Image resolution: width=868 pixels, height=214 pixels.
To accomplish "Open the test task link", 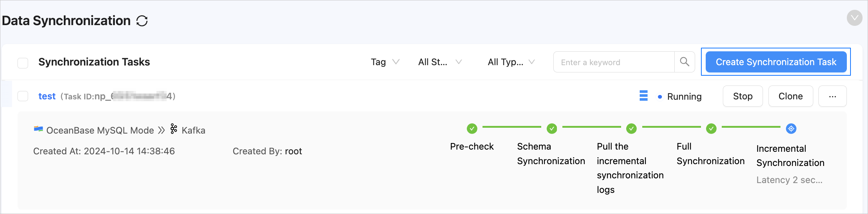I will tap(47, 96).
